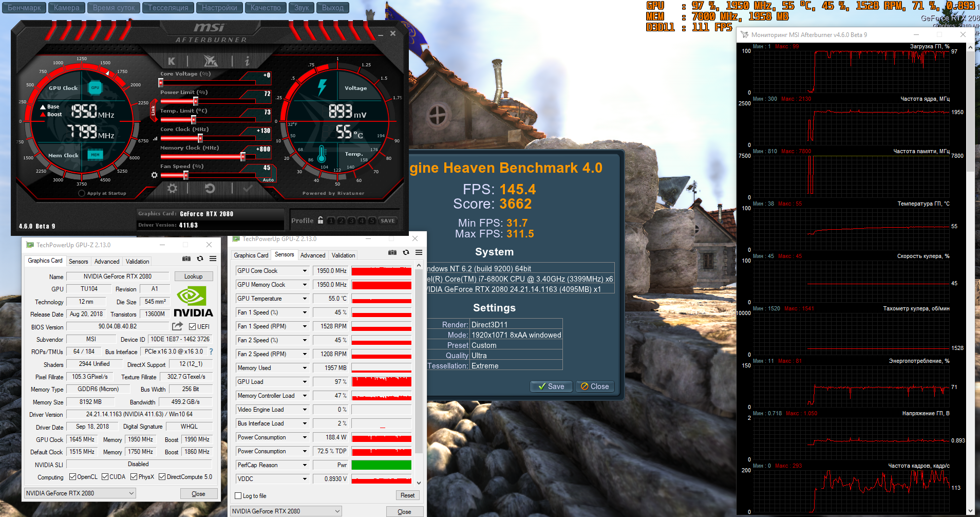Image resolution: width=980 pixels, height=517 pixels.
Task: Launch Kombustor with the K button in Afterburner
Action: click(172, 61)
